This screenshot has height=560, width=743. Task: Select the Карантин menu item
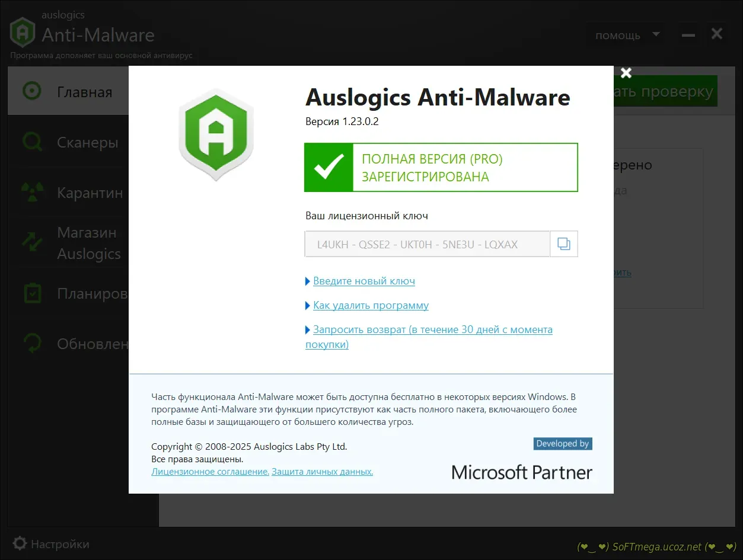(90, 193)
